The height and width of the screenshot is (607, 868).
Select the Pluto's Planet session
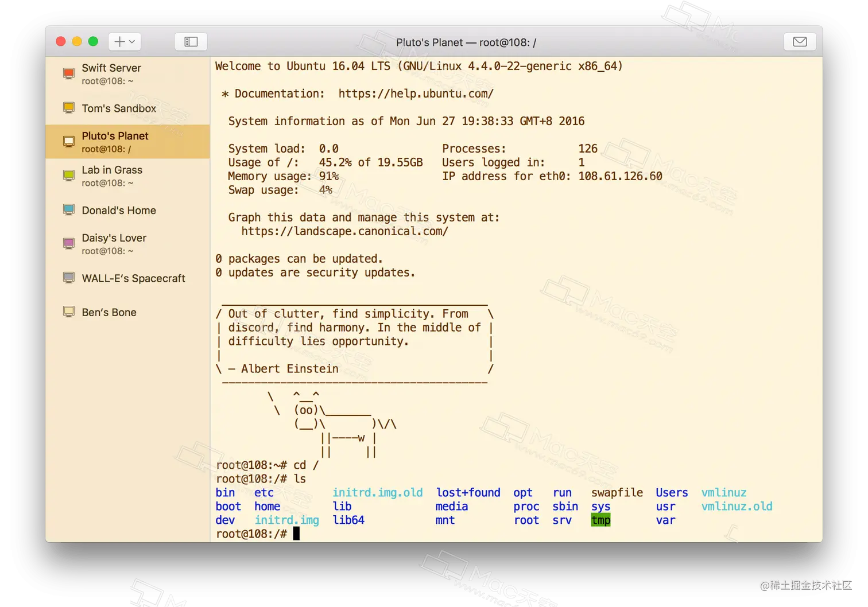pos(127,142)
